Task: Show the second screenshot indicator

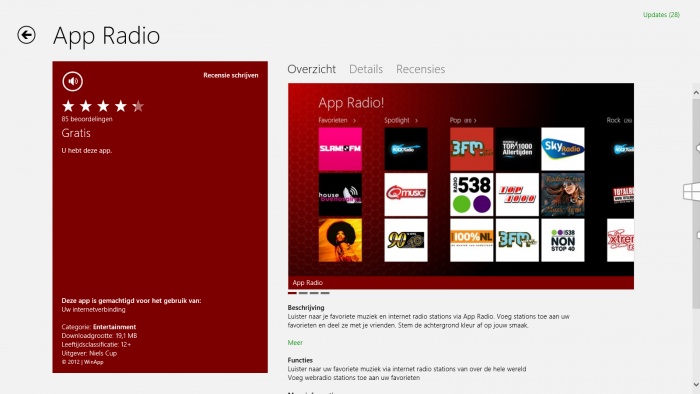Action: click(303, 293)
